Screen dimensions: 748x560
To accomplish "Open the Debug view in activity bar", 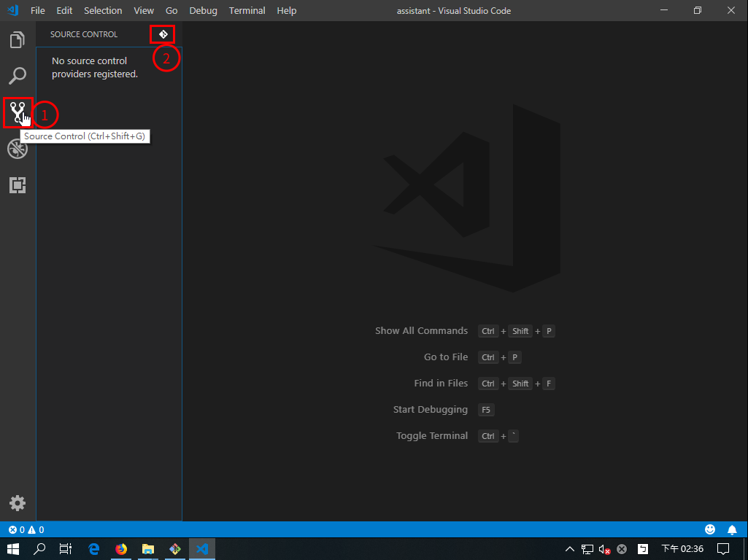I will coord(18,149).
